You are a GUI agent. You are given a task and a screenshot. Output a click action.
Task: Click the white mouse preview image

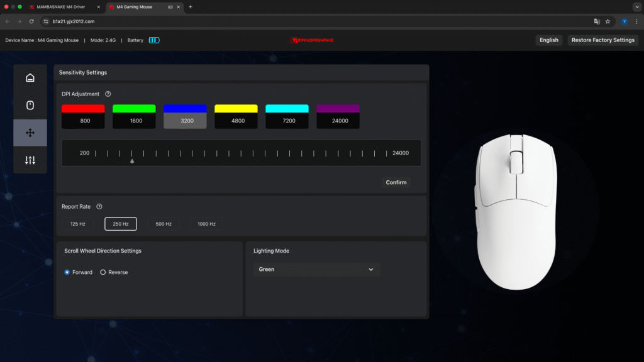[x=516, y=211]
